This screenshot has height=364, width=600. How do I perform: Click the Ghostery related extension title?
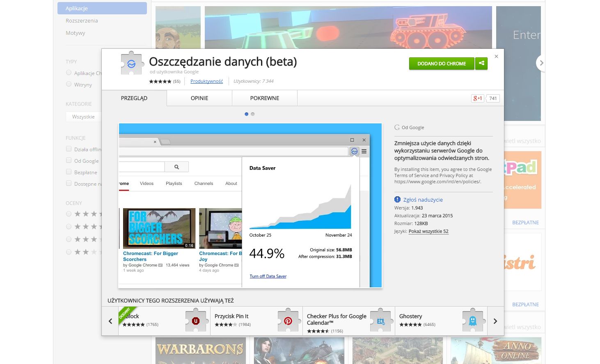point(410,316)
